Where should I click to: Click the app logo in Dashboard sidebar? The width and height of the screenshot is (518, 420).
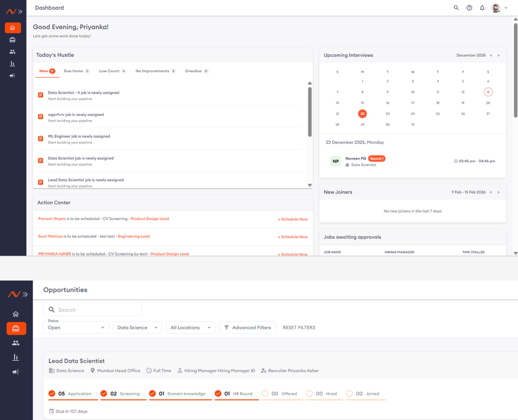[11, 12]
